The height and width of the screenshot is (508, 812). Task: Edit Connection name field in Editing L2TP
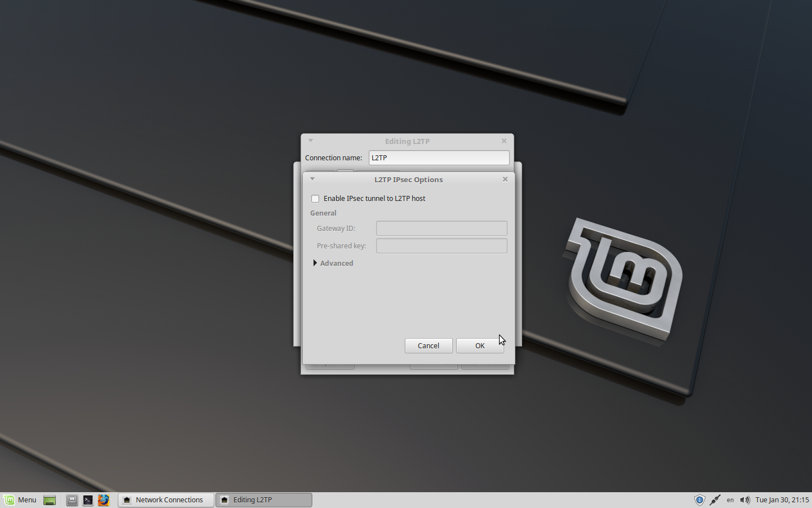tap(439, 157)
